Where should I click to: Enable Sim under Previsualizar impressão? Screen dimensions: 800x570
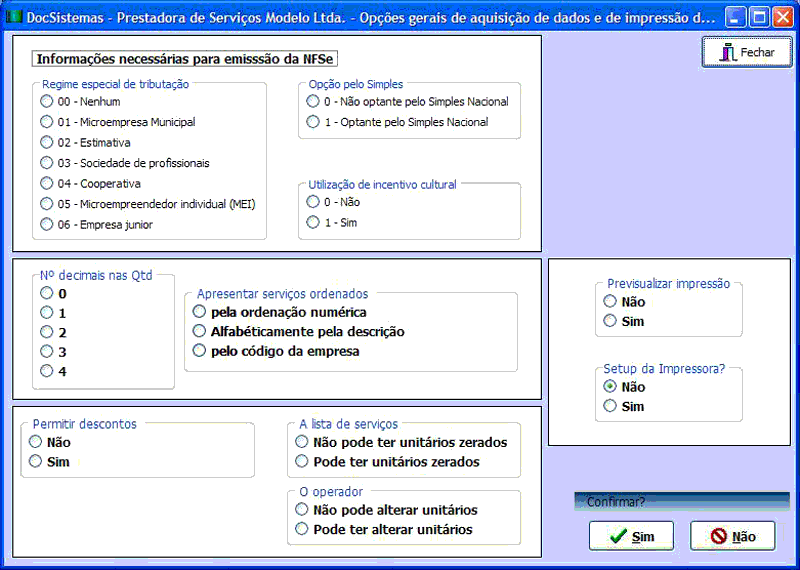(610, 321)
